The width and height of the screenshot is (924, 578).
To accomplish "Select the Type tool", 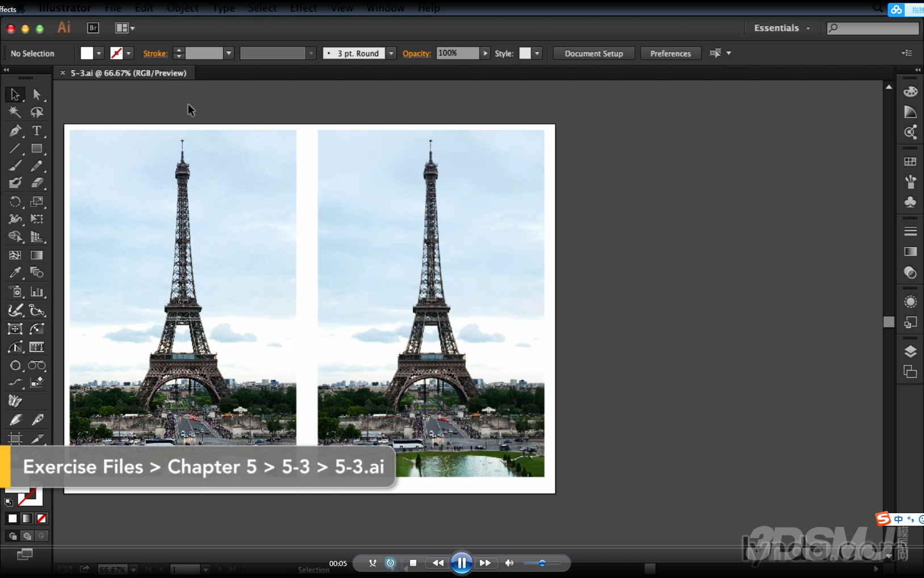I will (37, 131).
